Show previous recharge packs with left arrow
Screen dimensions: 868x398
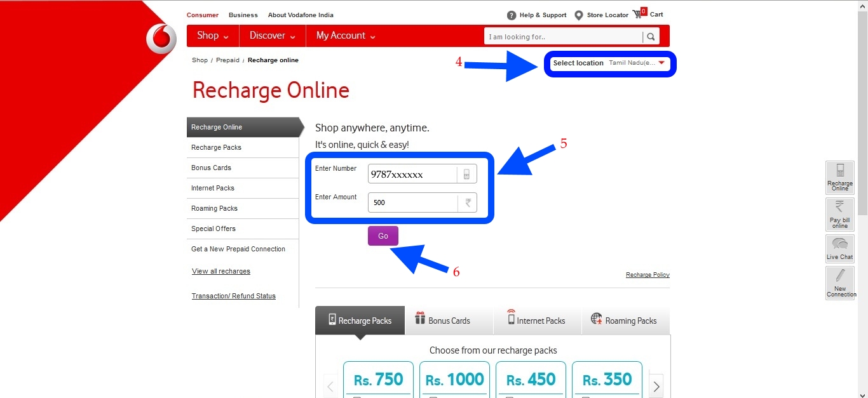click(330, 386)
